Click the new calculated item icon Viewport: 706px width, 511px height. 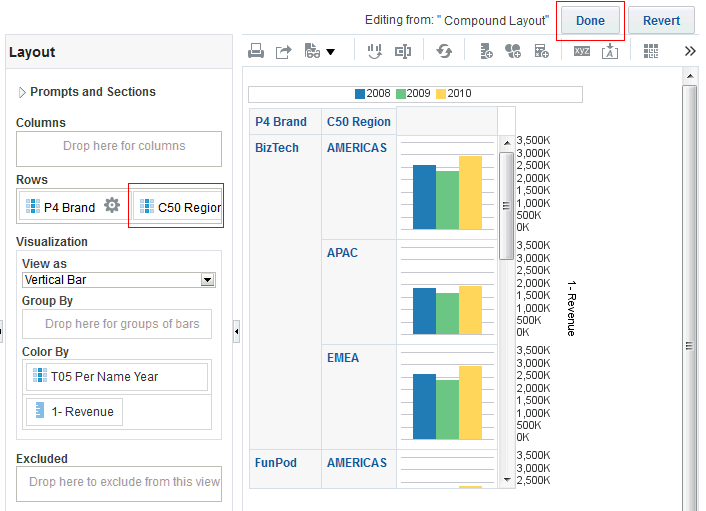(541, 50)
